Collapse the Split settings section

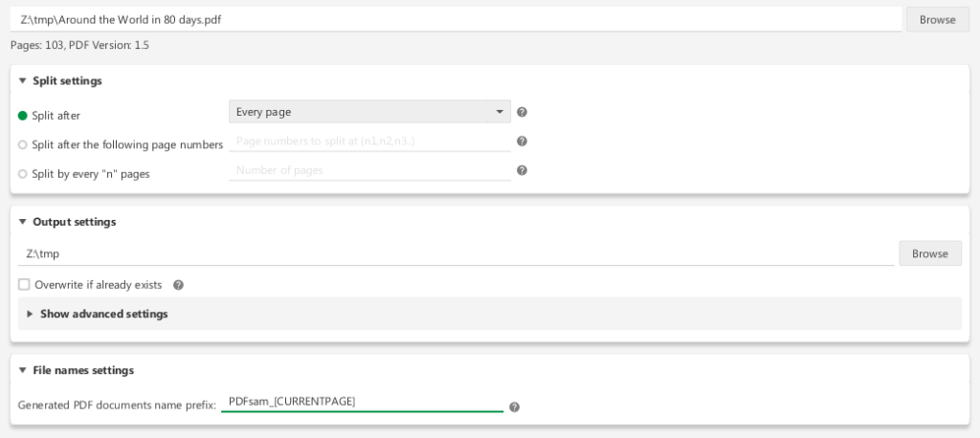tap(23, 81)
